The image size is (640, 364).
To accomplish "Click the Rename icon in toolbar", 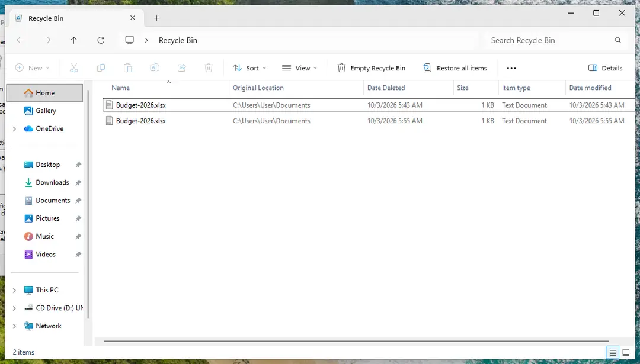I will (155, 68).
